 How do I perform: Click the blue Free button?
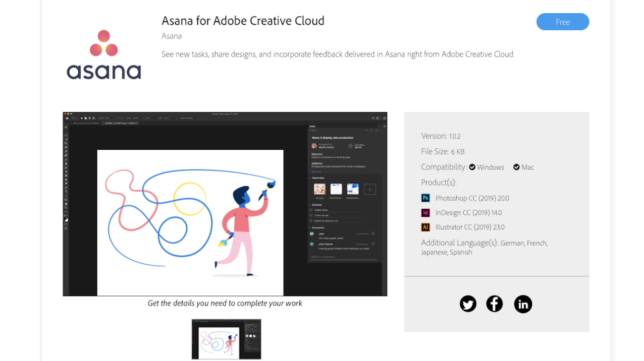click(x=563, y=22)
